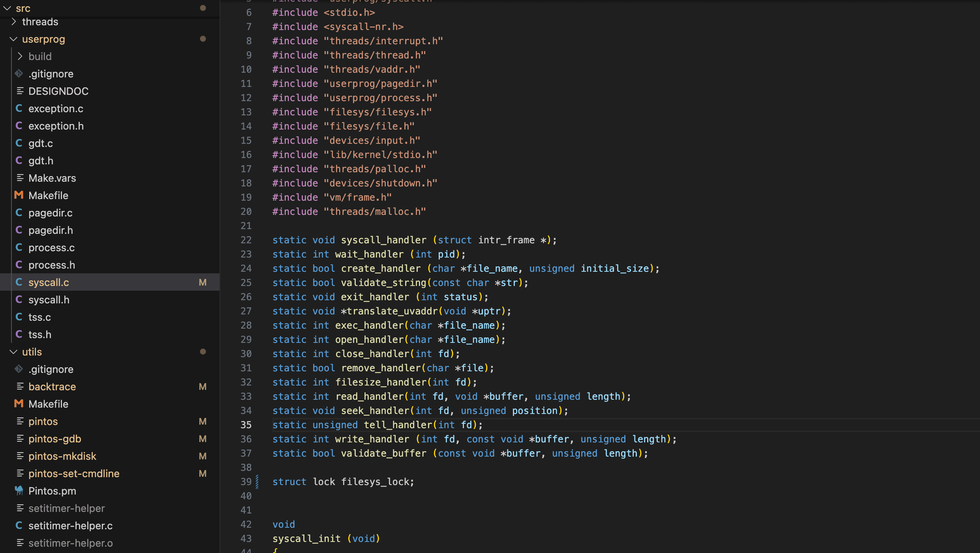Open process.c in the explorer
The width and height of the screenshot is (980, 553).
tap(51, 247)
